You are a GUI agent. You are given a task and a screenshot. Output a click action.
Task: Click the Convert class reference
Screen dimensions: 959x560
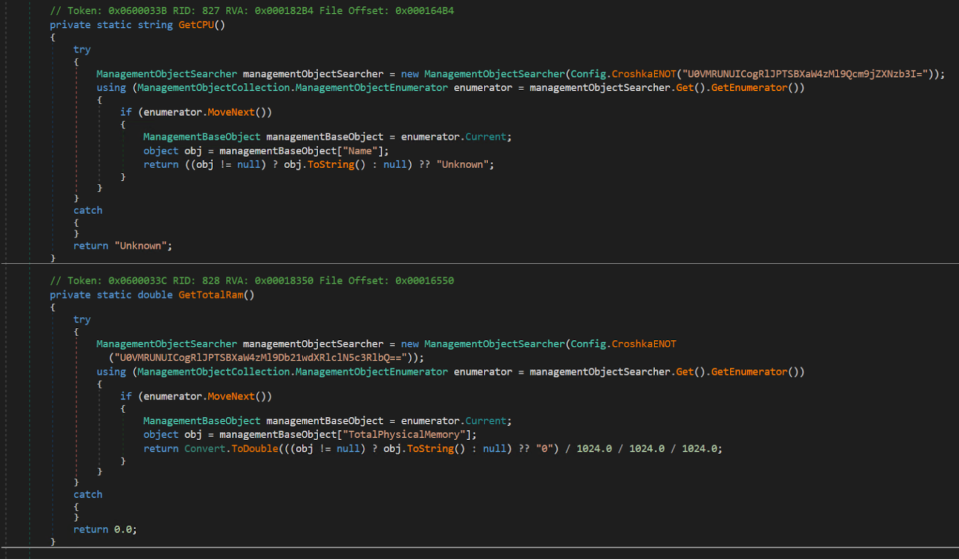click(205, 449)
